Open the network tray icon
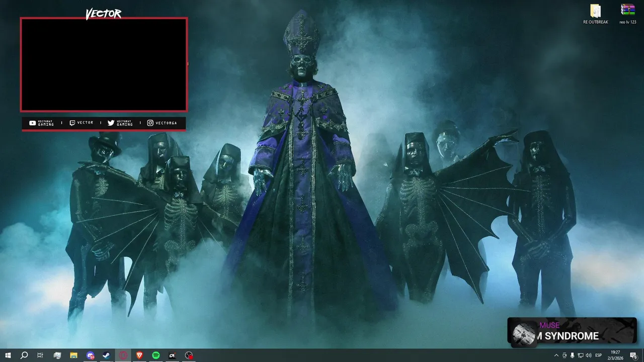Image resolution: width=644 pixels, height=362 pixels. [x=580, y=355]
